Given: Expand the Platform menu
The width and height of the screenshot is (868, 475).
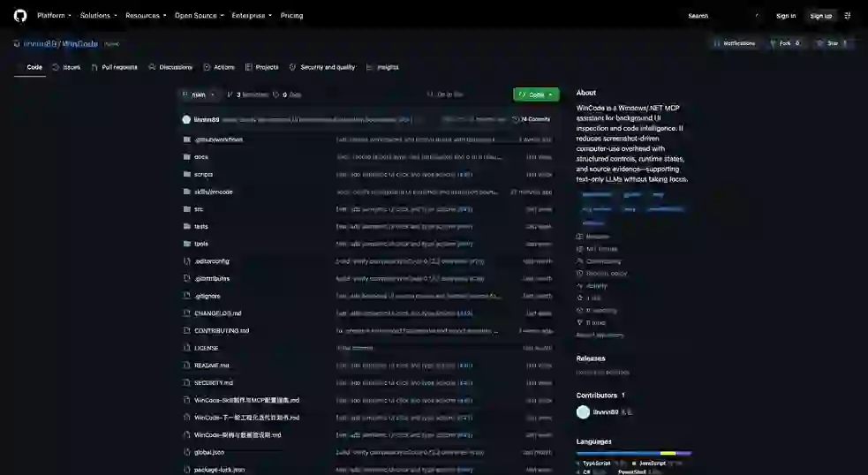Looking at the screenshot, I should pyautogui.click(x=54, y=16).
